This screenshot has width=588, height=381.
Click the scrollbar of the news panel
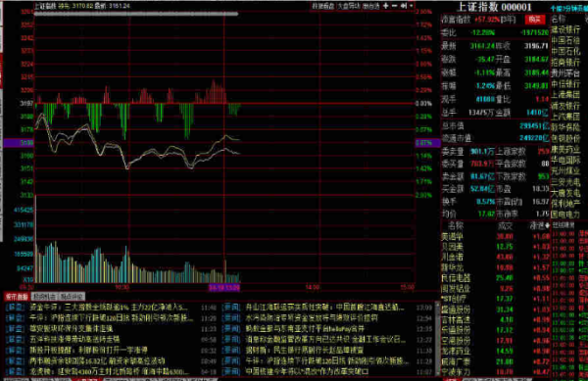click(x=437, y=339)
